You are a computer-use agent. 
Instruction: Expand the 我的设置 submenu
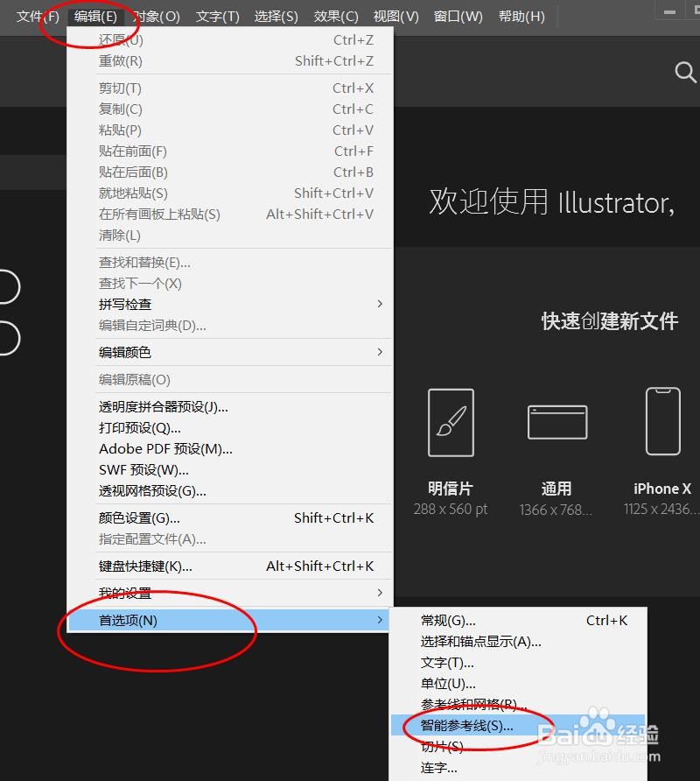(x=230, y=593)
